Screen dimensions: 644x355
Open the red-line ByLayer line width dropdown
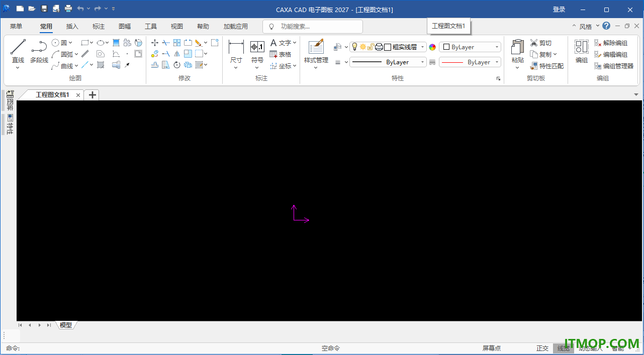tap(471, 62)
